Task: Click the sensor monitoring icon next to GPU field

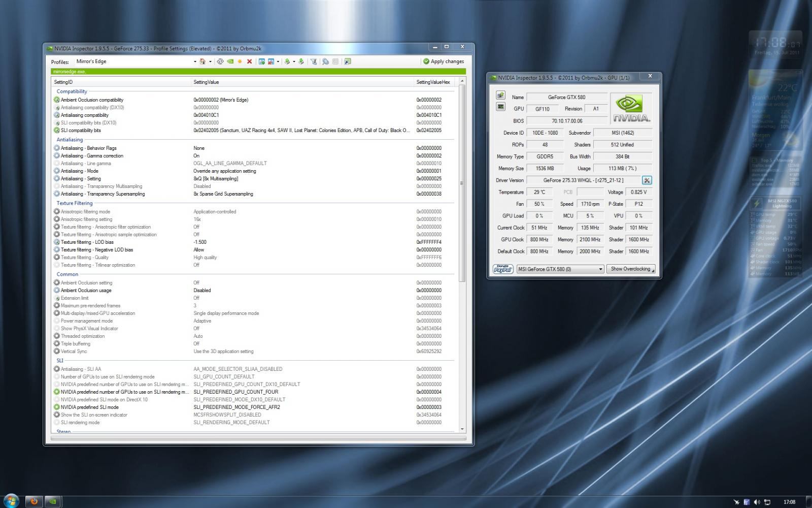Action: 501,107
